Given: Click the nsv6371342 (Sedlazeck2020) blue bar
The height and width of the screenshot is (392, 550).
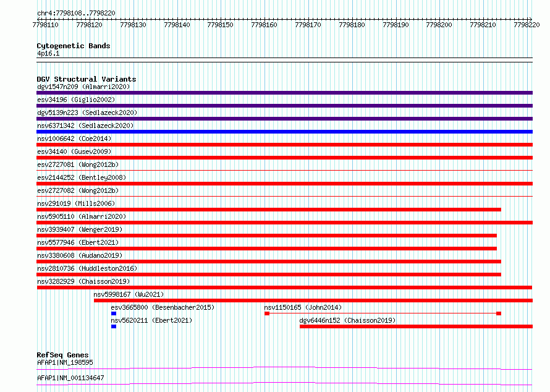Looking at the screenshot, I should click(284, 132).
